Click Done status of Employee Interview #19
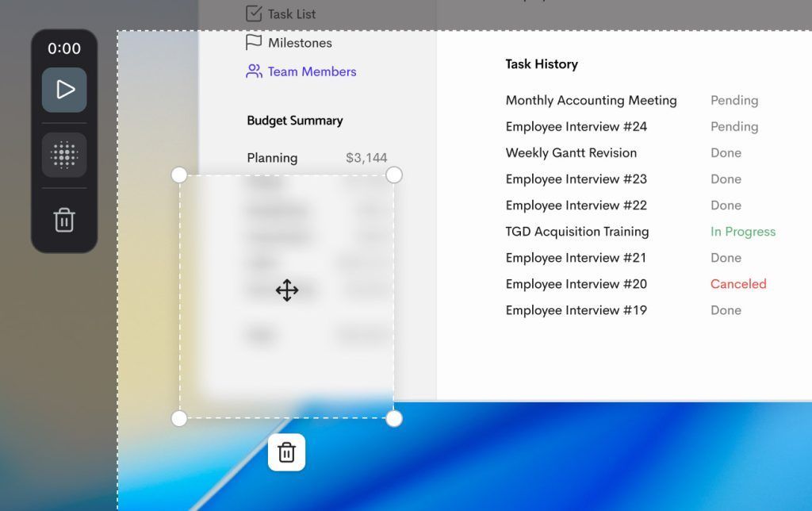812x511 pixels. coord(726,310)
